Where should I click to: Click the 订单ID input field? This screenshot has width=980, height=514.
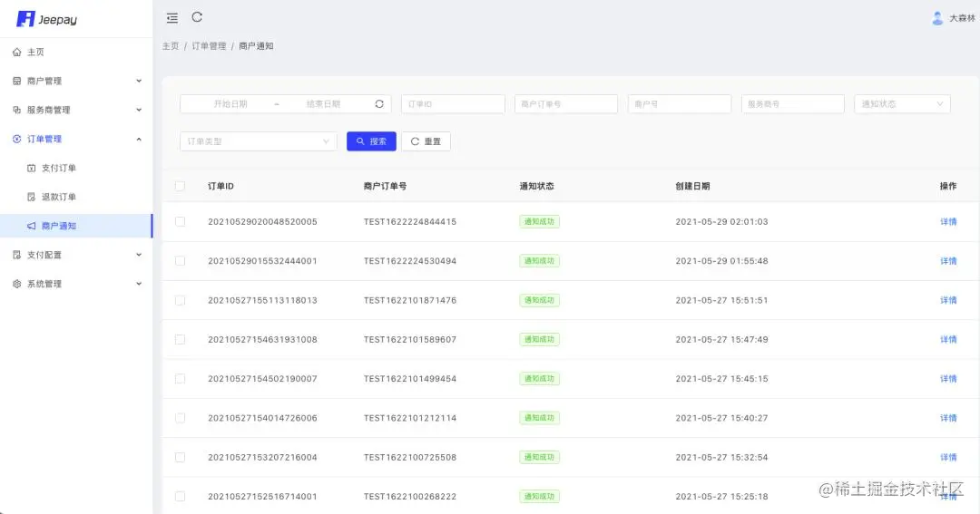click(x=453, y=103)
